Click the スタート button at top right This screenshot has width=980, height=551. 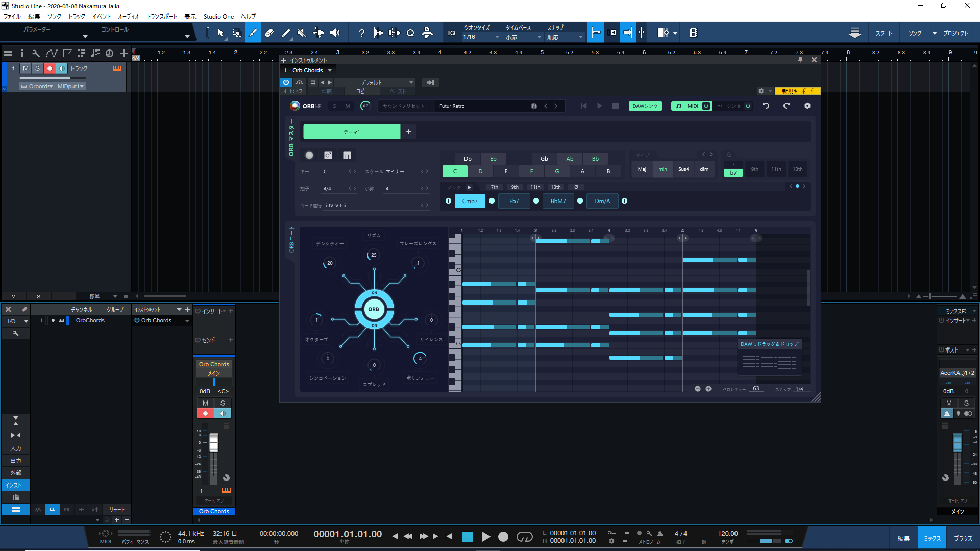tap(884, 33)
